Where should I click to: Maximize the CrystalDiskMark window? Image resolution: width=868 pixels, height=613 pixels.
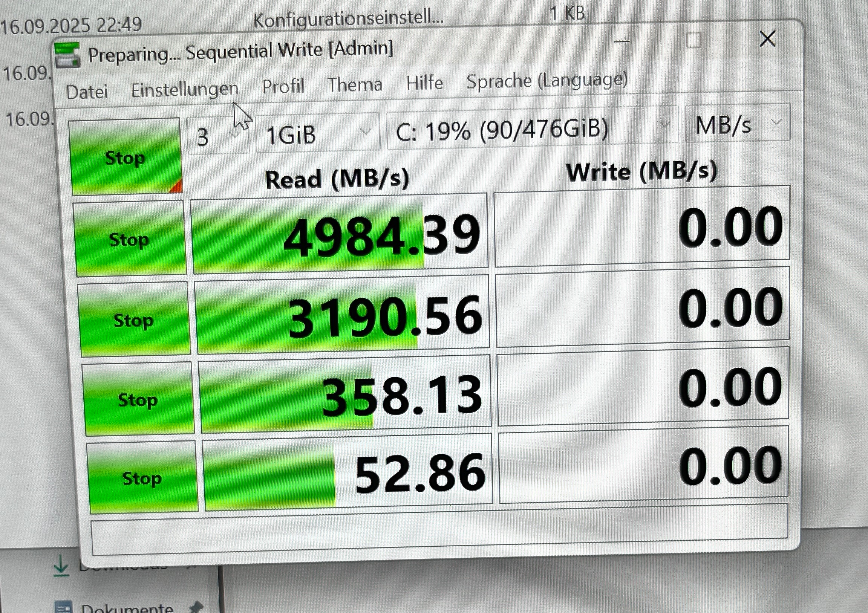tap(693, 40)
